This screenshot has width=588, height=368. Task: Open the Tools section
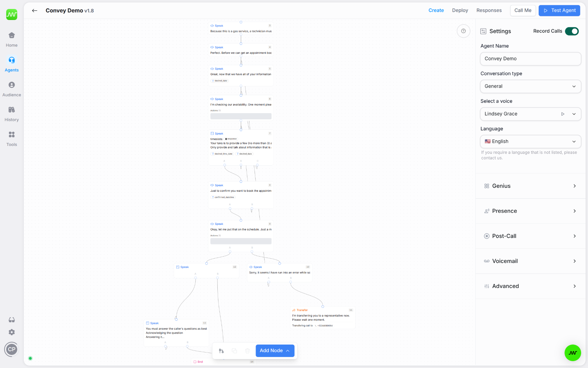coord(11,138)
